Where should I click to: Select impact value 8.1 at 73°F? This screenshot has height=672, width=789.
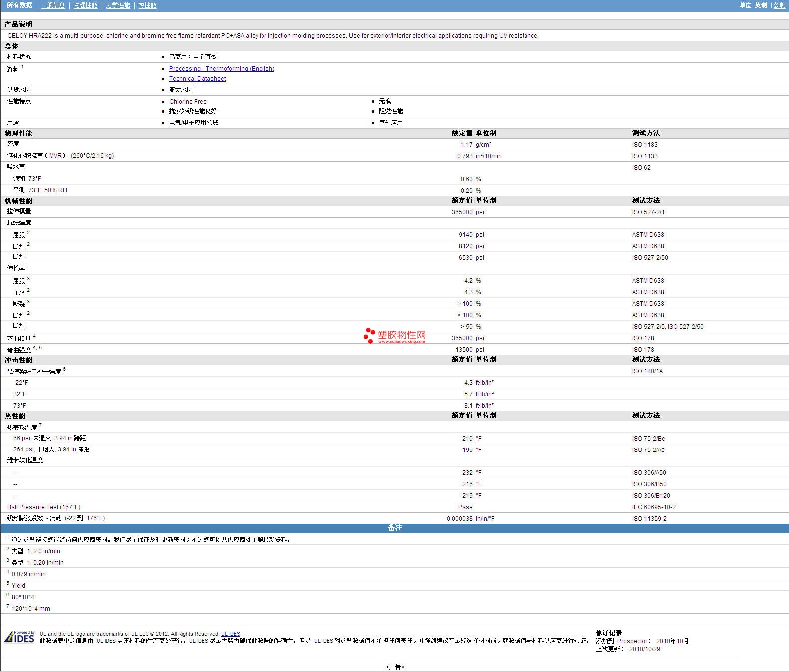coord(468,406)
